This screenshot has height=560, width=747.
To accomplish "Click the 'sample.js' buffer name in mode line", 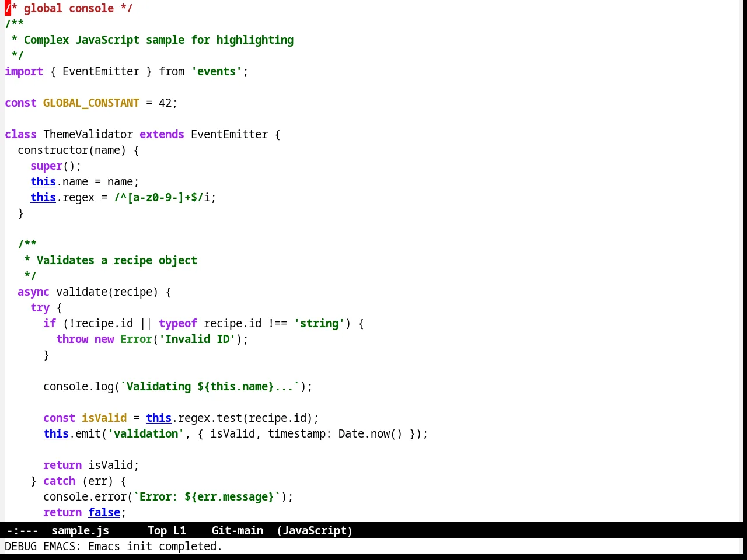I will [x=80, y=530].
